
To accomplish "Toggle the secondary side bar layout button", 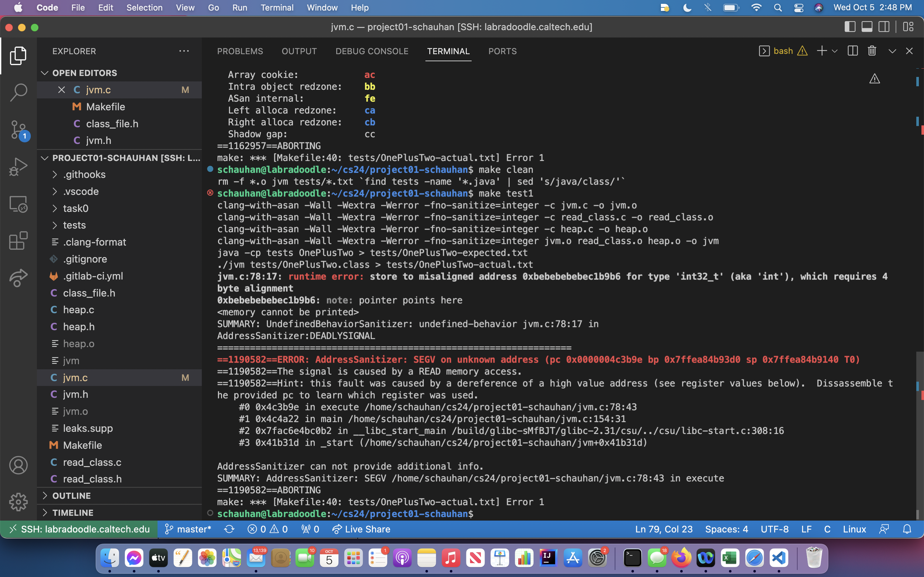I will (x=884, y=27).
